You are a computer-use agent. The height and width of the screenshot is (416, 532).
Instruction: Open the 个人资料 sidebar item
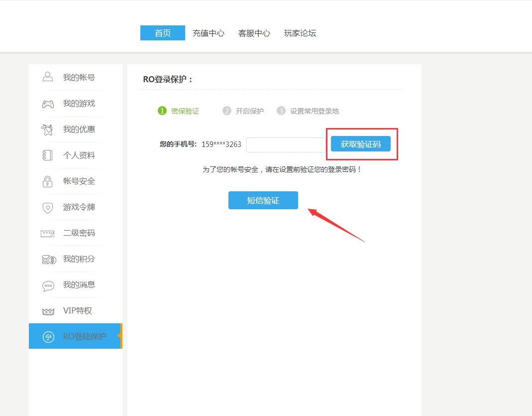point(75,155)
